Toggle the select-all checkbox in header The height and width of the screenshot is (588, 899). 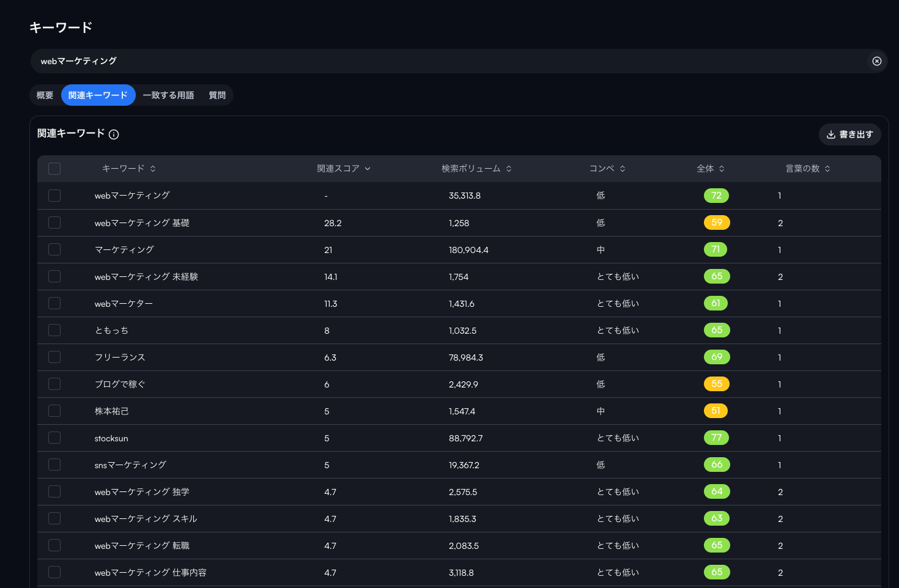(x=54, y=169)
